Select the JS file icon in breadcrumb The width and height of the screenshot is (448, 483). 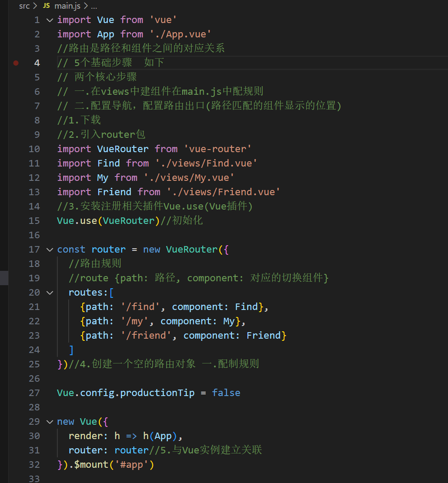point(47,6)
